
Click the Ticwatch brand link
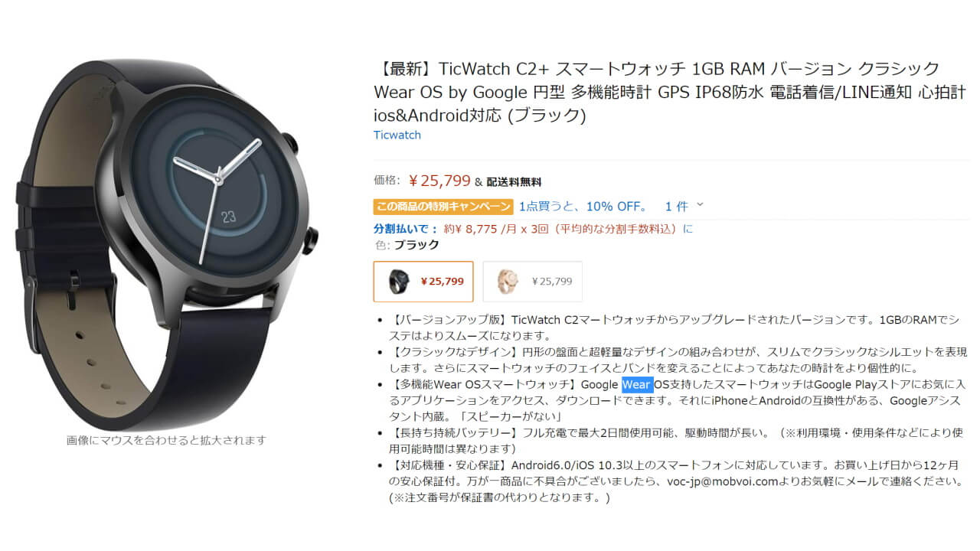pos(397,135)
